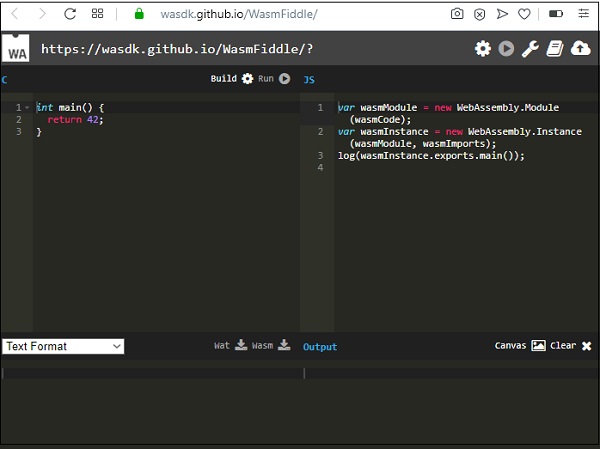Image resolution: width=600 pixels, height=449 pixels.
Task: Click the cloud upload share icon
Action: click(581, 49)
